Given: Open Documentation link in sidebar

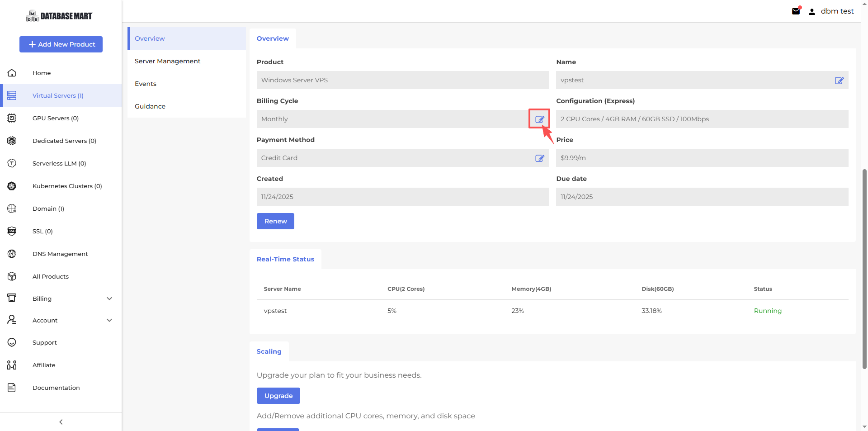Looking at the screenshot, I should 56,388.
